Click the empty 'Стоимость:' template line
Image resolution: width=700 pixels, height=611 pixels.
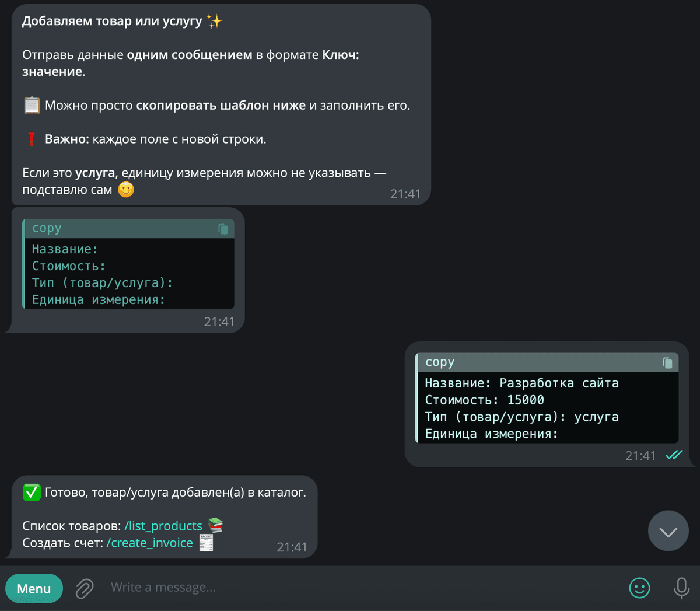coord(68,266)
